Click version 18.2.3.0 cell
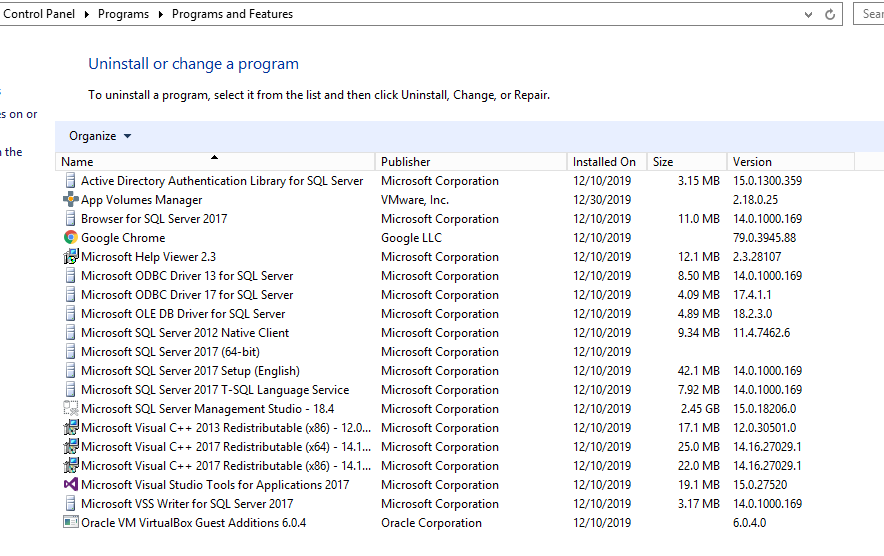 click(752, 314)
